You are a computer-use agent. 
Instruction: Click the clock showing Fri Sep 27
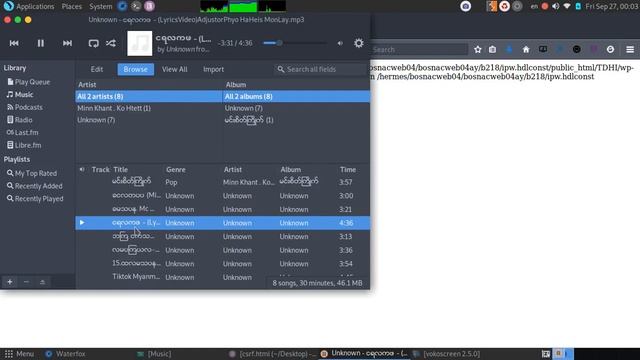click(x=611, y=6)
